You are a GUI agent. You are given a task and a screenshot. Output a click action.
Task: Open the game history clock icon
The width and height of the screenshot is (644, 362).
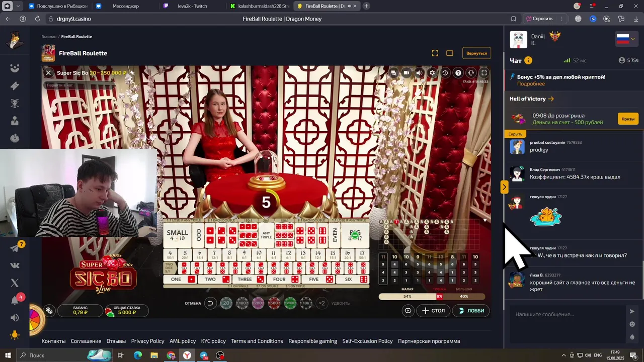click(445, 73)
